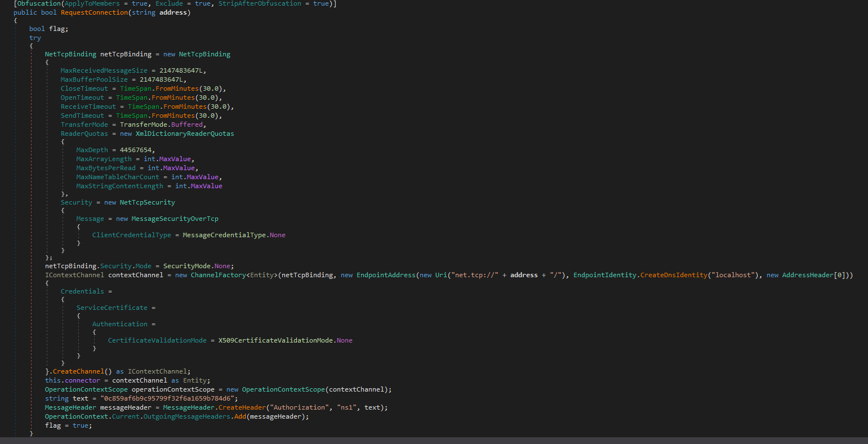The image size is (868, 444).
Task: Click MessageCredentialType.None type name
Action: point(224,235)
